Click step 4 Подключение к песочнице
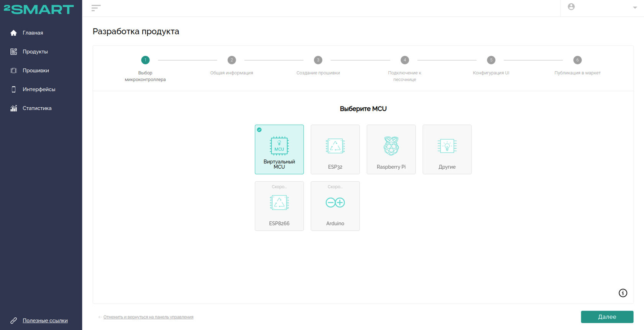 tap(405, 69)
